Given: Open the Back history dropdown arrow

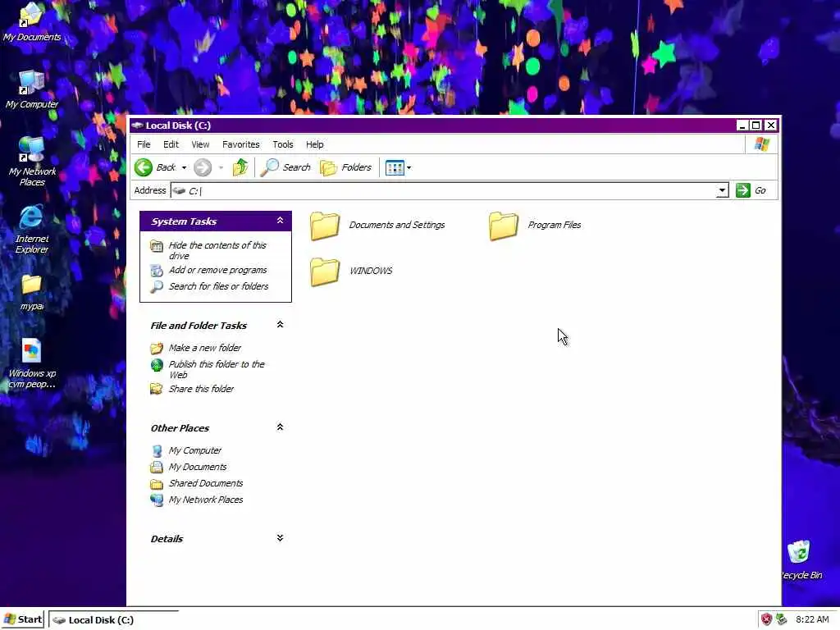Looking at the screenshot, I should click(184, 167).
